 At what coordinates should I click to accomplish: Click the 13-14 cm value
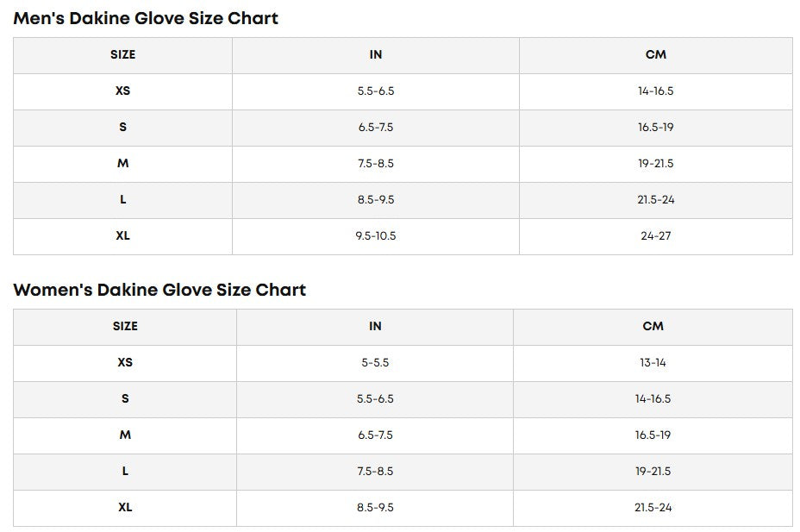[653, 362]
